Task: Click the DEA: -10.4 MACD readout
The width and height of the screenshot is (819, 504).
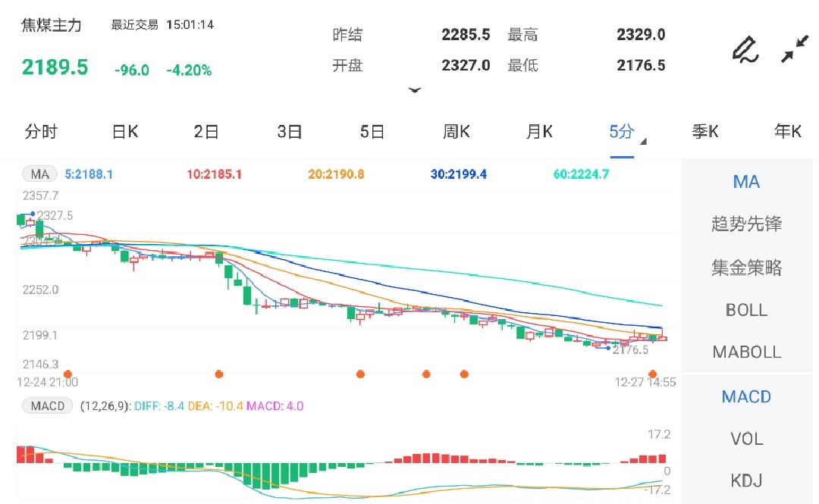Action: pos(215,405)
